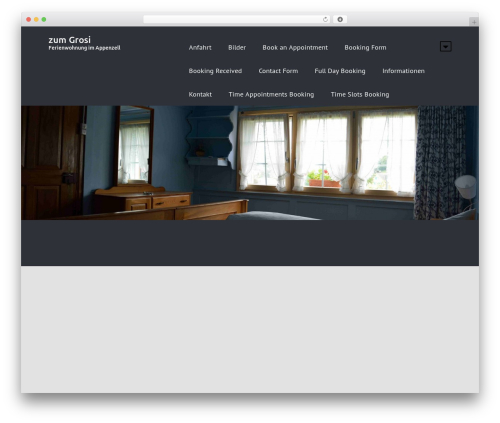This screenshot has height=423, width=500.
Task: Click the Ferienwohnung im Appenzell tagline
Action: pyautogui.click(x=84, y=48)
